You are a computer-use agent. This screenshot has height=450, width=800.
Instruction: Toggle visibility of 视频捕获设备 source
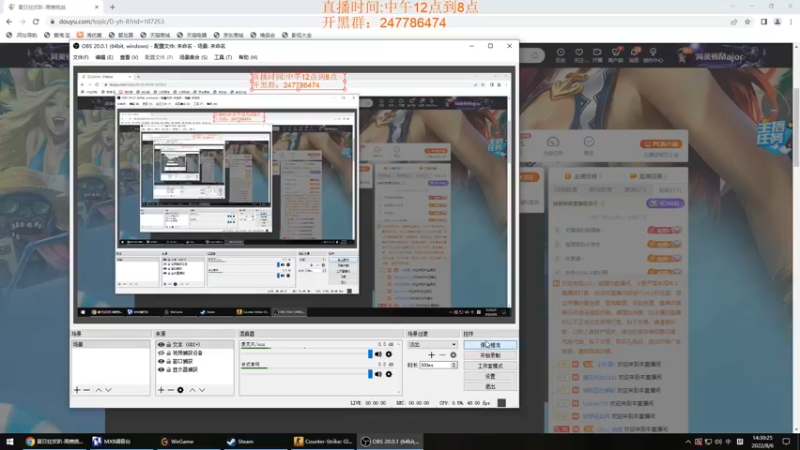[161, 353]
